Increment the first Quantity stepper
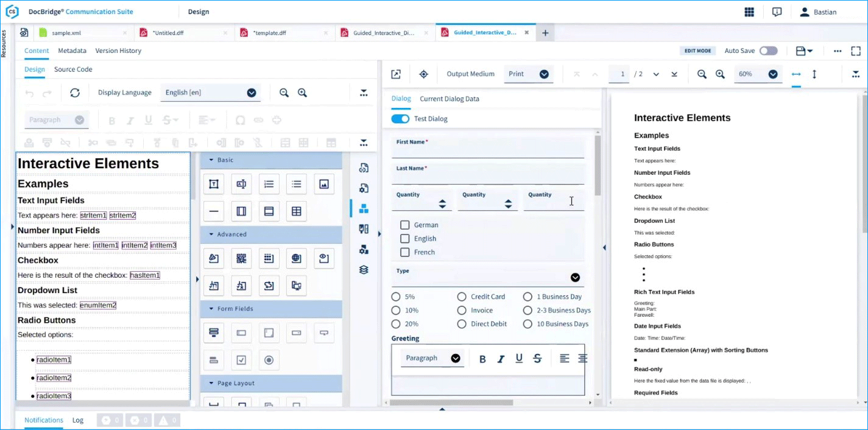 pyautogui.click(x=442, y=201)
